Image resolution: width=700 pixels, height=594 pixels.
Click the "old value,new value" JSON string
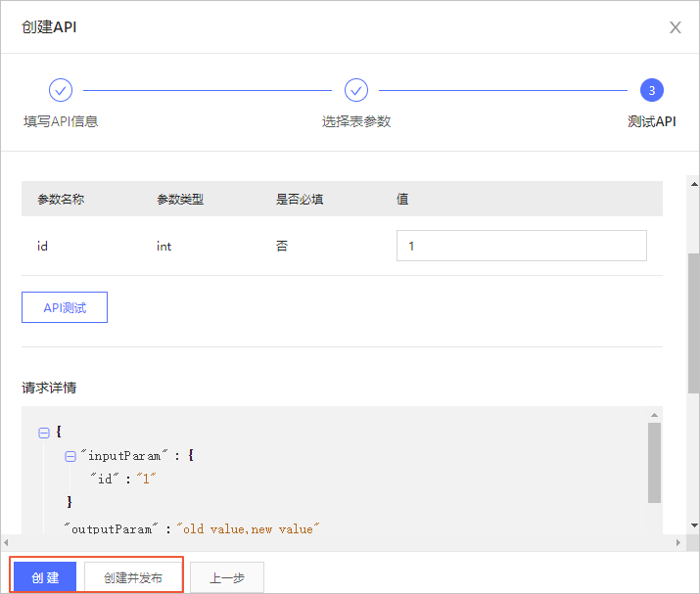coord(248,529)
